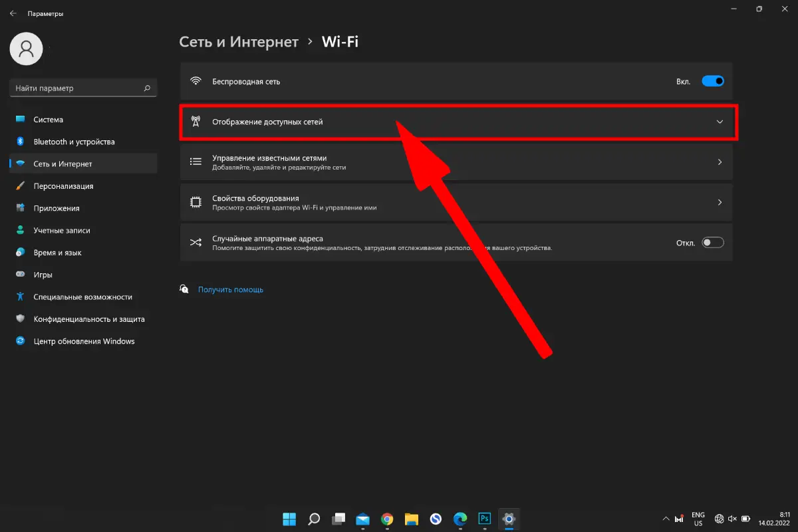The image size is (798, 532).
Task: Maximize or restore the Settings window
Action: click(759, 9)
